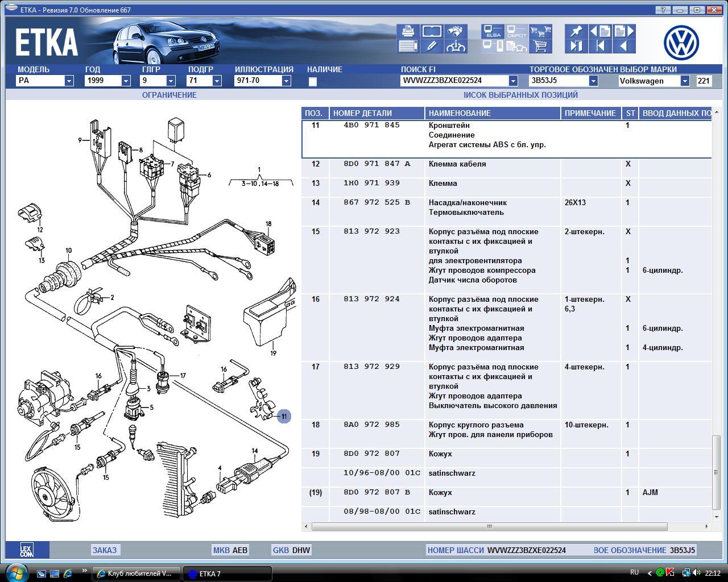This screenshot has width=728, height=582.
Task: Click the single shopping cart icon
Action: [540, 47]
